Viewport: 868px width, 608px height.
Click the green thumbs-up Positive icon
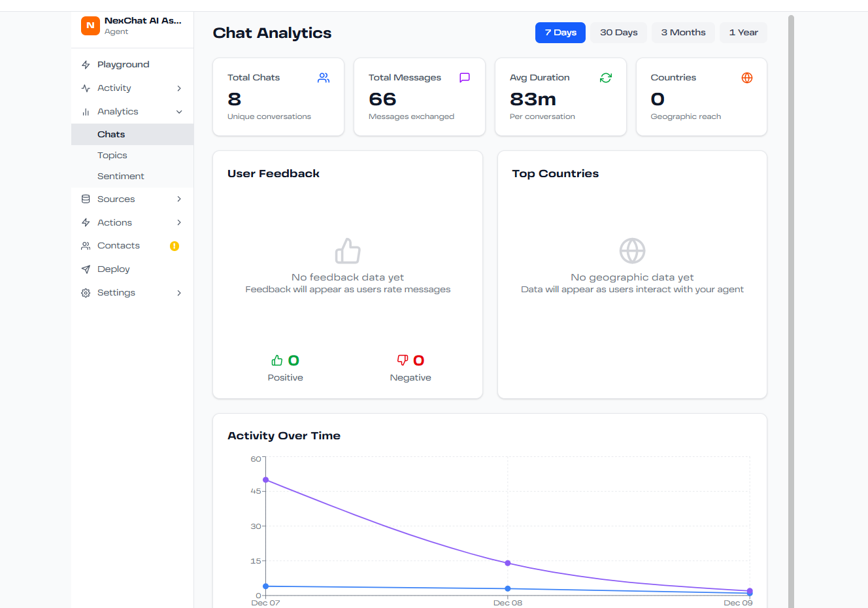click(x=277, y=360)
